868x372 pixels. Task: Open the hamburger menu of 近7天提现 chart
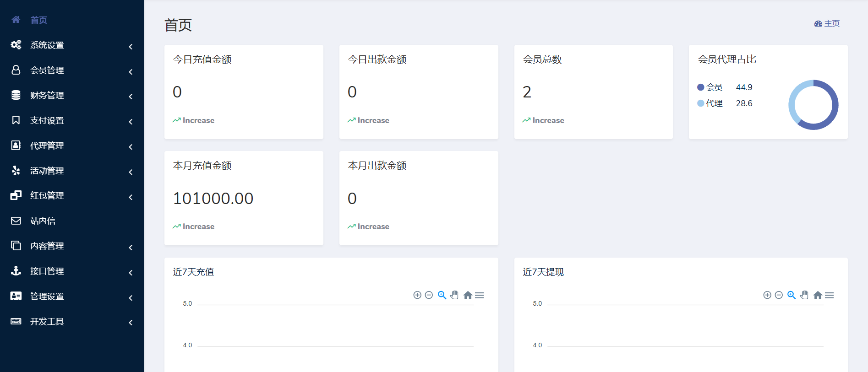[x=830, y=296]
